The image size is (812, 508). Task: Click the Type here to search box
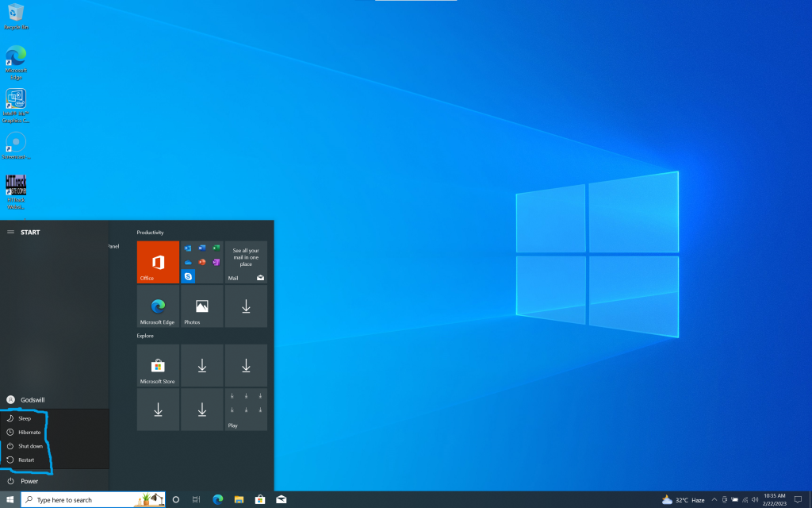tap(94, 500)
